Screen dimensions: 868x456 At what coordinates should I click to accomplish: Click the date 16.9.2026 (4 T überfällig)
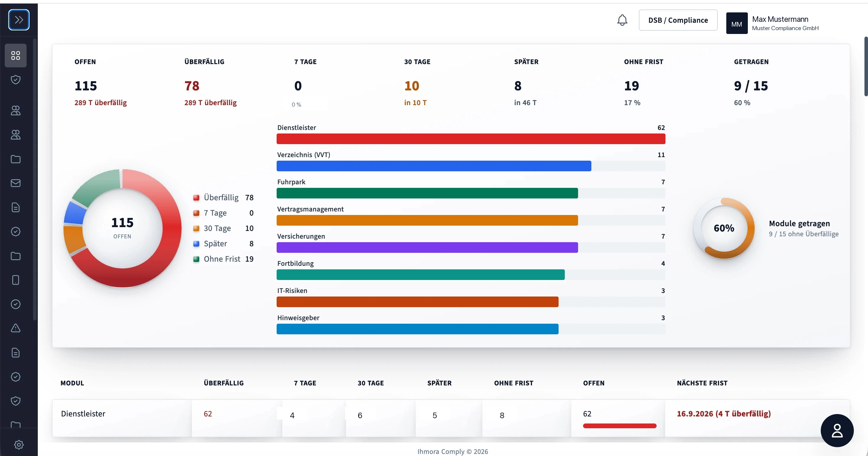point(724,413)
